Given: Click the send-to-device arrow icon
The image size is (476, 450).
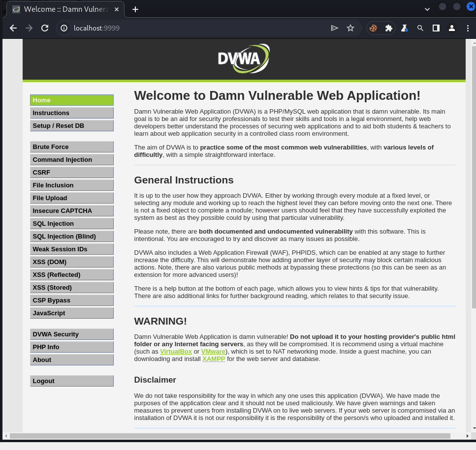Looking at the screenshot, I should point(335,28).
